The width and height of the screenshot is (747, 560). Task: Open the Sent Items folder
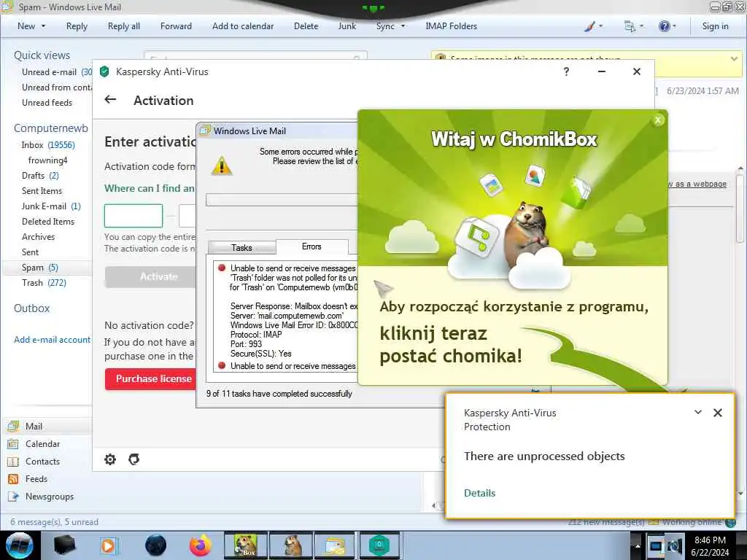pyautogui.click(x=42, y=191)
